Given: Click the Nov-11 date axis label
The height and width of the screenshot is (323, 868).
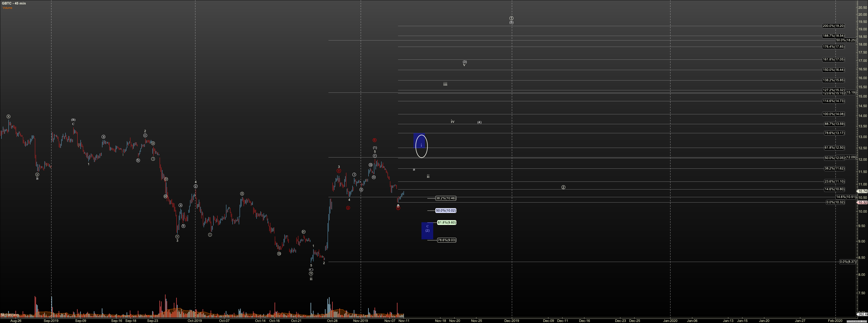Looking at the screenshot, I should [x=404, y=321].
